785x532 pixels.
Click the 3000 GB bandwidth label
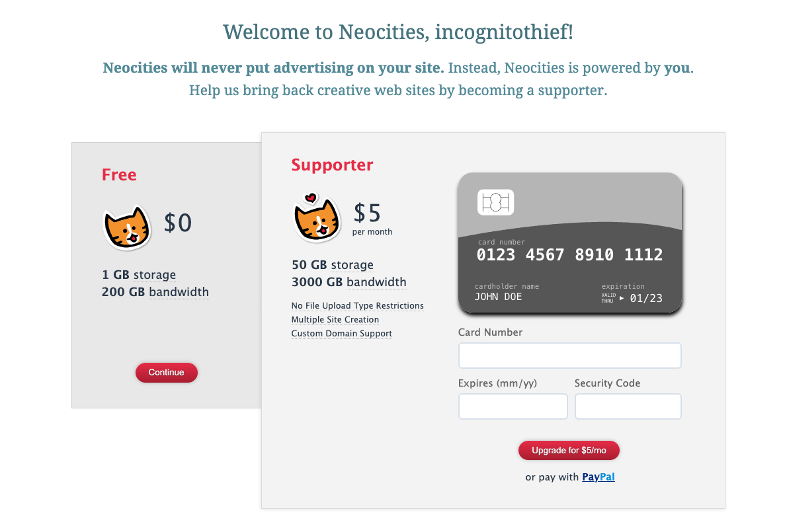tap(349, 282)
